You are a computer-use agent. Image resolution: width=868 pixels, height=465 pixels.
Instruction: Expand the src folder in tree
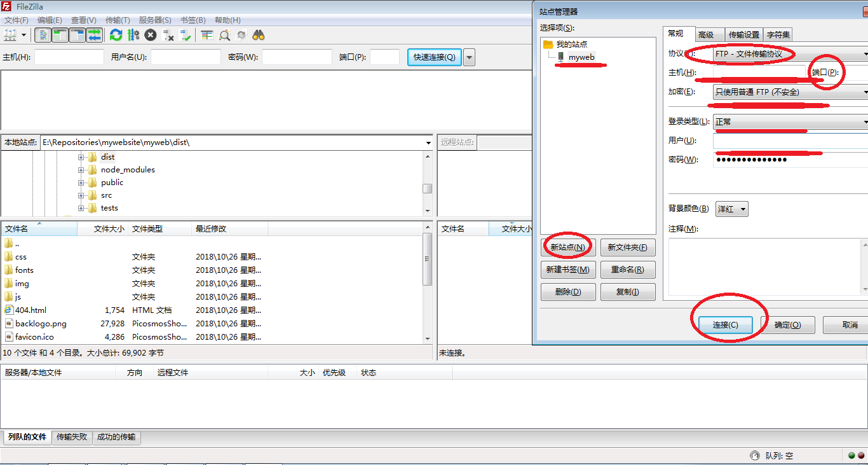(81, 195)
